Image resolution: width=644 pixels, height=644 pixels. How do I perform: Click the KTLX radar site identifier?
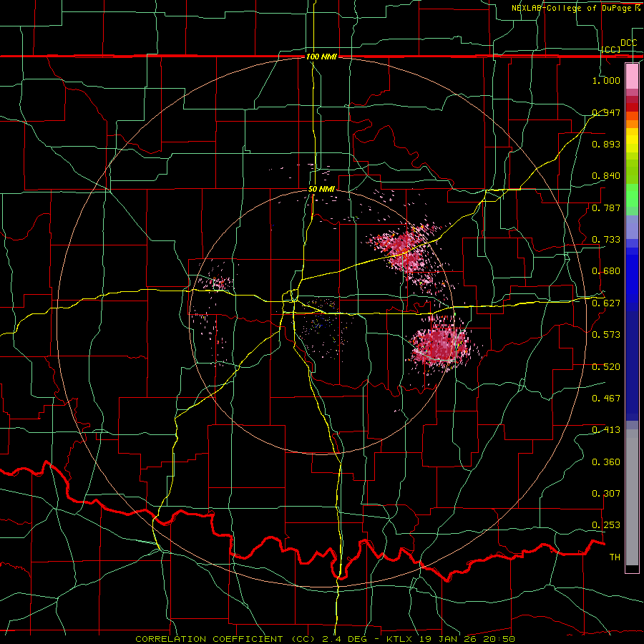401,639
